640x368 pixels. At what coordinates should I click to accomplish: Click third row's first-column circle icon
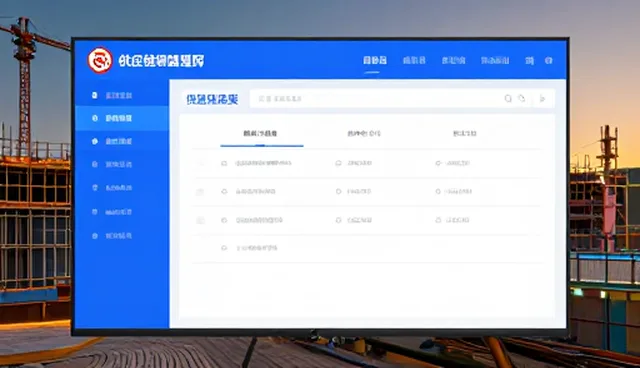[224, 220]
